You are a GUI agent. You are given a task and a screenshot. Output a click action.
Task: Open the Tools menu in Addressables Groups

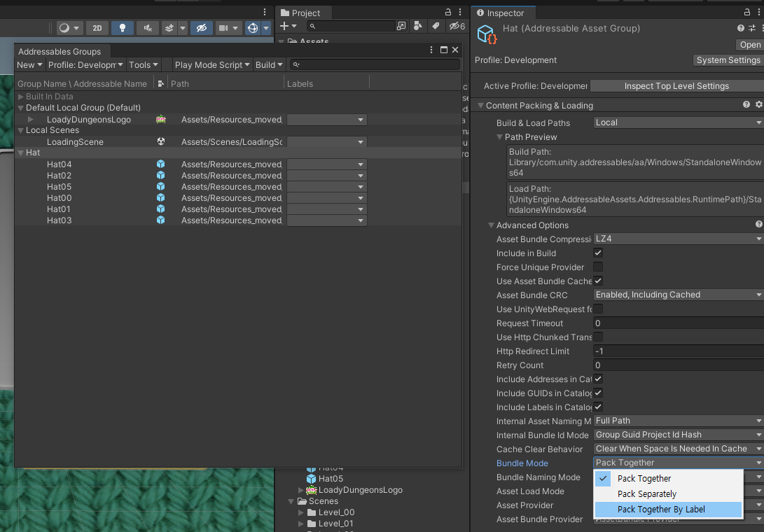[144, 65]
